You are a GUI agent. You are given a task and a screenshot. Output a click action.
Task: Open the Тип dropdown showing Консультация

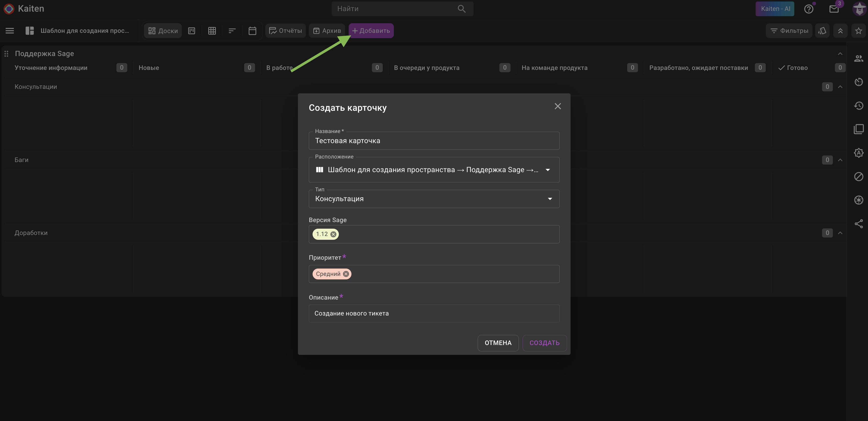tap(434, 199)
